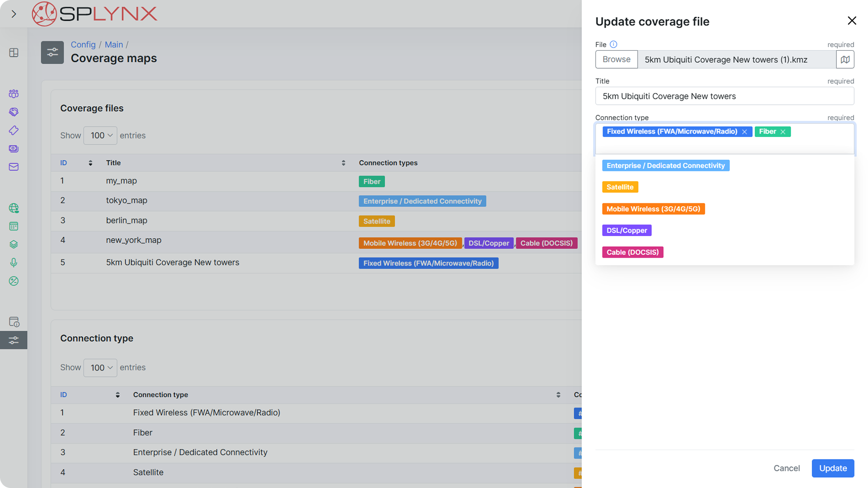The height and width of the screenshot is (488, 868).
Task: Open the CRM handshake sidebar icon
Action: coord(14,112)
